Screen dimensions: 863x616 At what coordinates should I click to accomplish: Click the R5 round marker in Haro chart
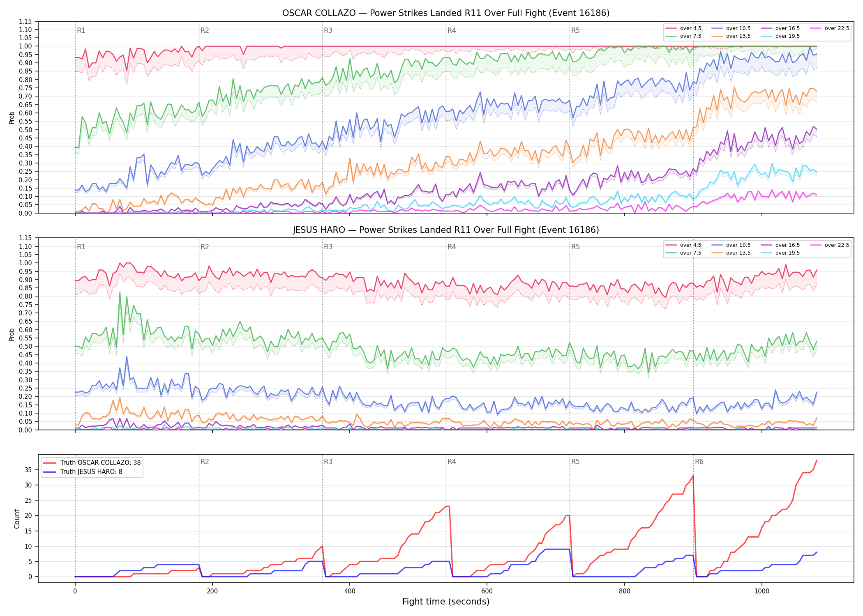[x=575, y=247]
